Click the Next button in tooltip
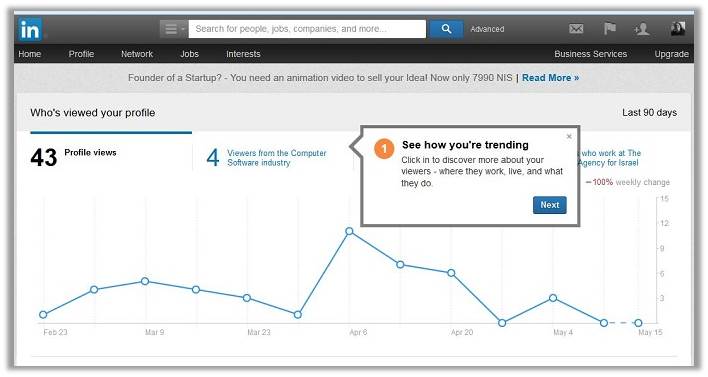708x377 pixels. 550,205
